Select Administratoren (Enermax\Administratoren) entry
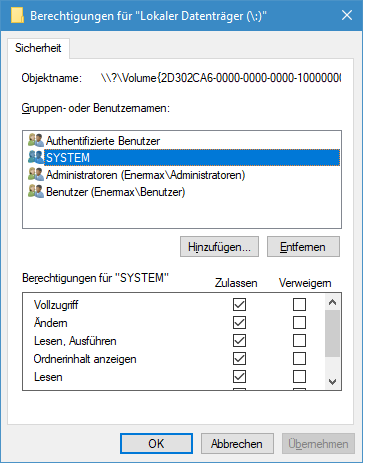This screenshot has width=365, height=463. (182, 175)
